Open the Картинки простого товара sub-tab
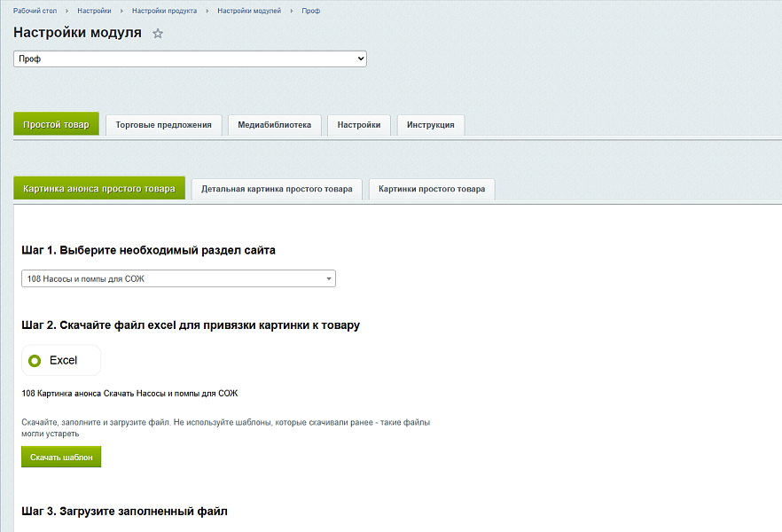 pyautogui.click(x=432, y=189)
